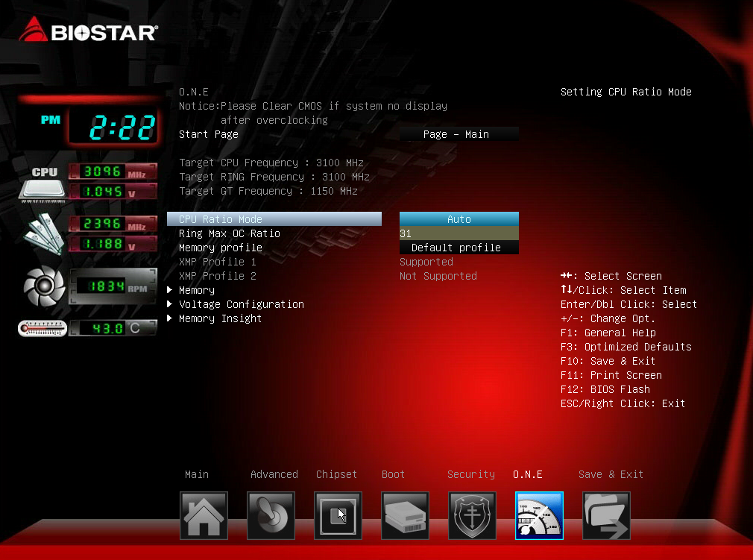This screenshot has width=753, height=560.
Task: Click the 'F10: Save & Exit' hint
Action: pos(608,361)
